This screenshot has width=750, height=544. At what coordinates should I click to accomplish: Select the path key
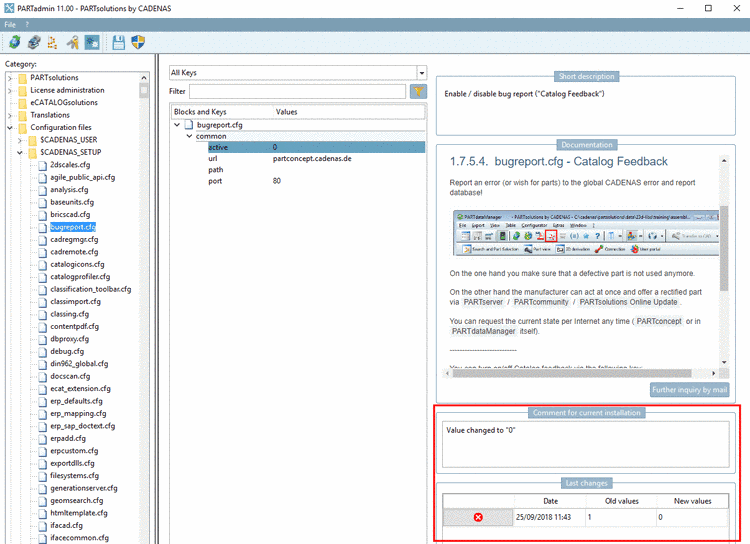(x=216, y=170)
